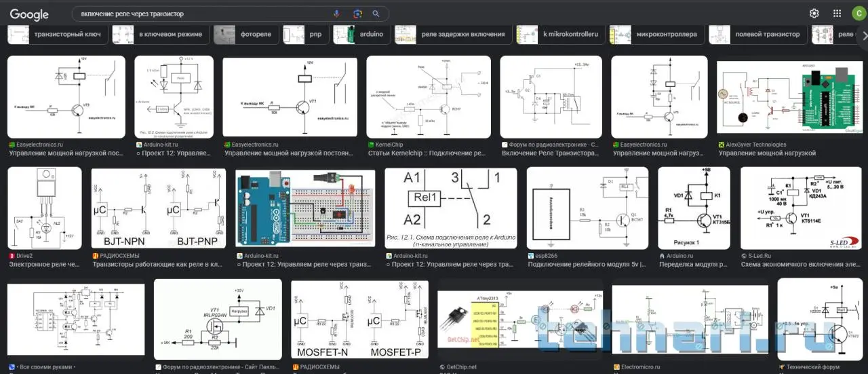Open title Электронное реле че…
Viewport: 868px width, 374px height.
point(44,265)
